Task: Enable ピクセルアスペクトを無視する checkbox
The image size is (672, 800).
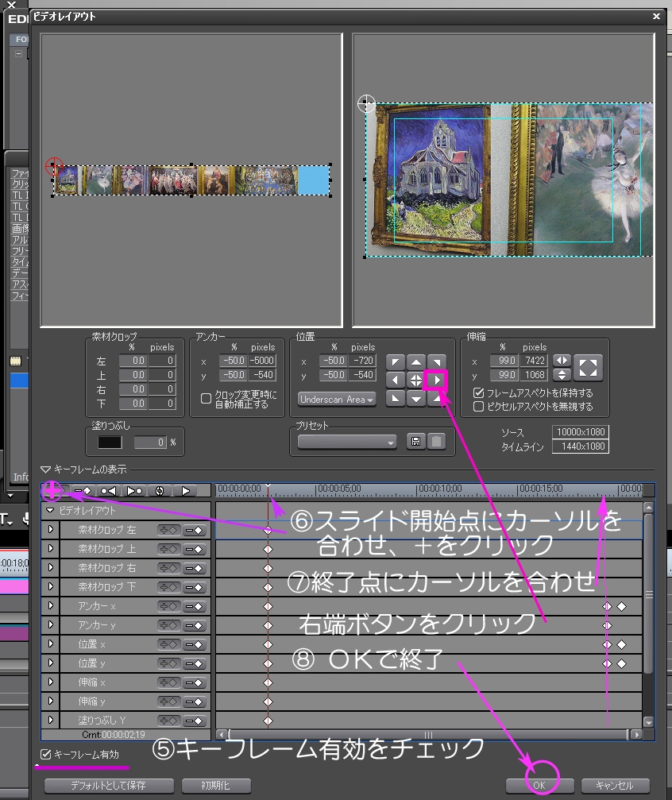Action: (478, 406)
